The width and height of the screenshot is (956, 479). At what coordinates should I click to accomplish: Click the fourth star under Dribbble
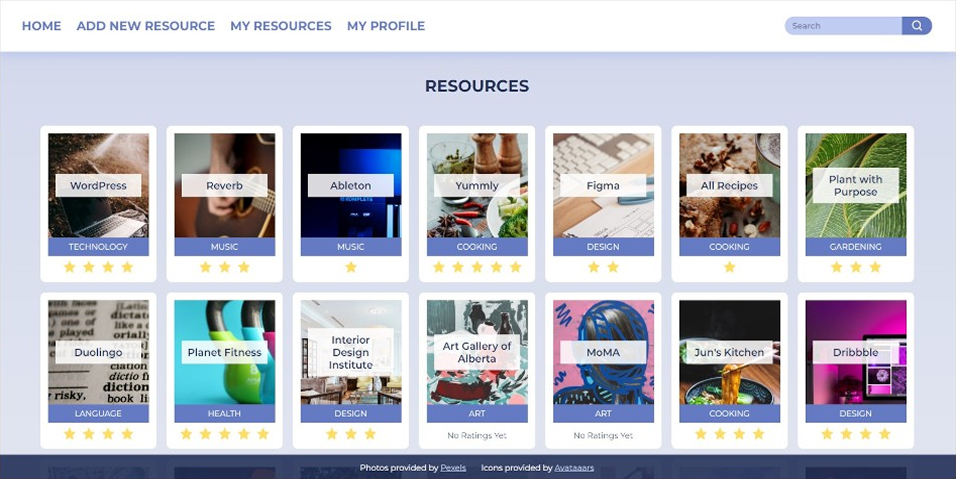coord(884,434)
